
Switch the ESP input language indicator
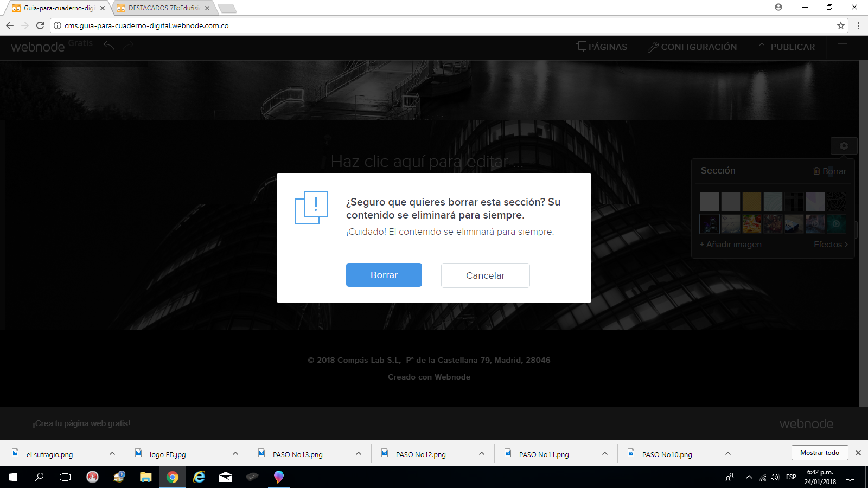[x=791, y=477]
